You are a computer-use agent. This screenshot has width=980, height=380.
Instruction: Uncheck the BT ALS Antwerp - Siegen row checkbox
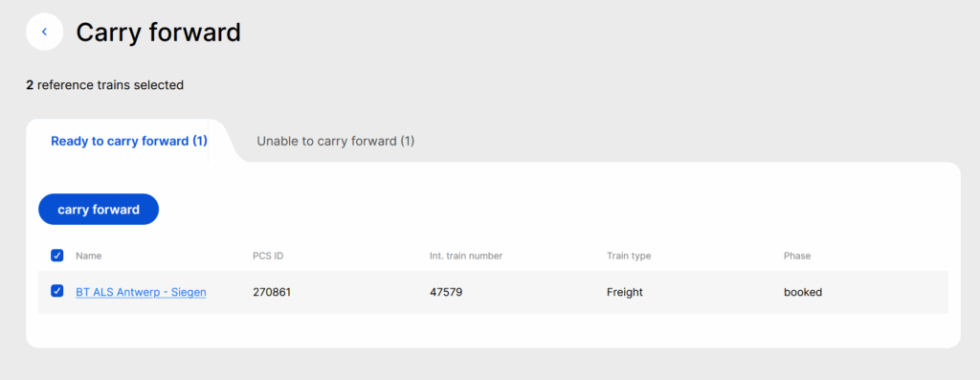(x=56, y=291)
